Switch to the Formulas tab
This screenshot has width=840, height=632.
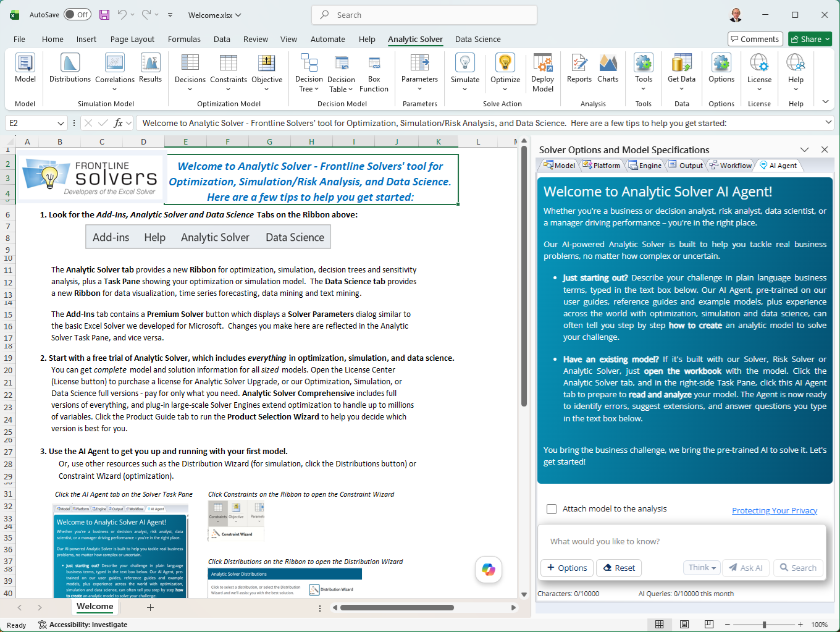click(x=184, y=39)
